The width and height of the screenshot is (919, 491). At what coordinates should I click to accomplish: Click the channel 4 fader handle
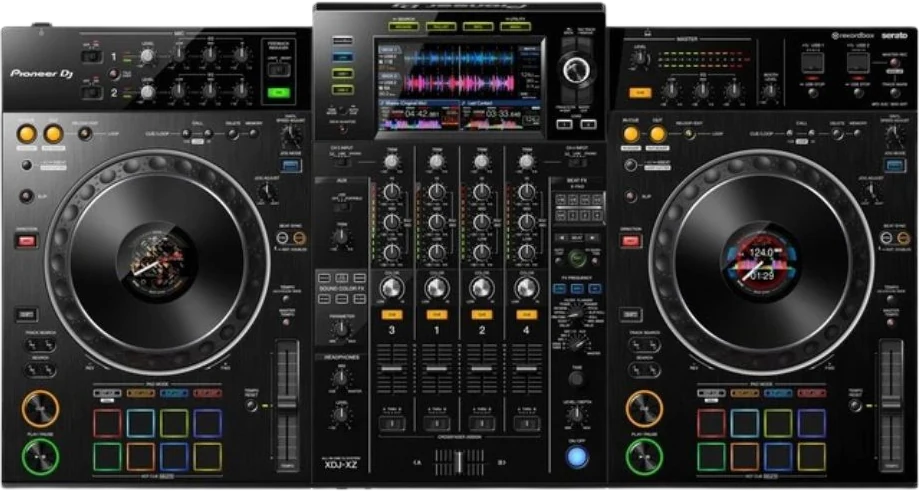click(x=526, y=369)
